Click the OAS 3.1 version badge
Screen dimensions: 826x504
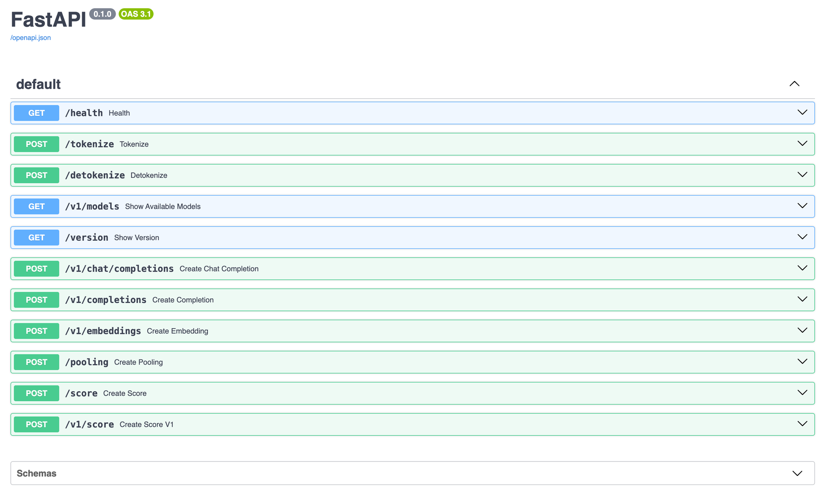click(136, 14)
